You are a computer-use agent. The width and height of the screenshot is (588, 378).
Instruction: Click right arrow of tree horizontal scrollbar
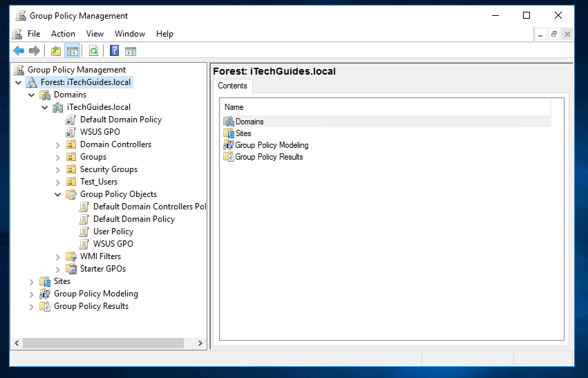point(200,343)
